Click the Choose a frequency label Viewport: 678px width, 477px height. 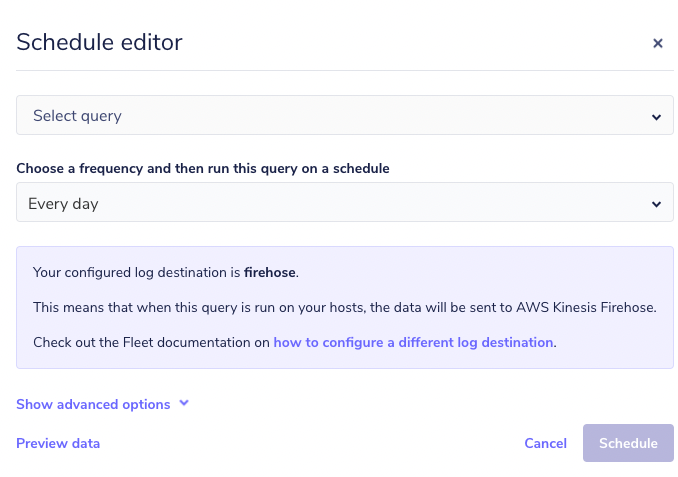click(203, 168)
